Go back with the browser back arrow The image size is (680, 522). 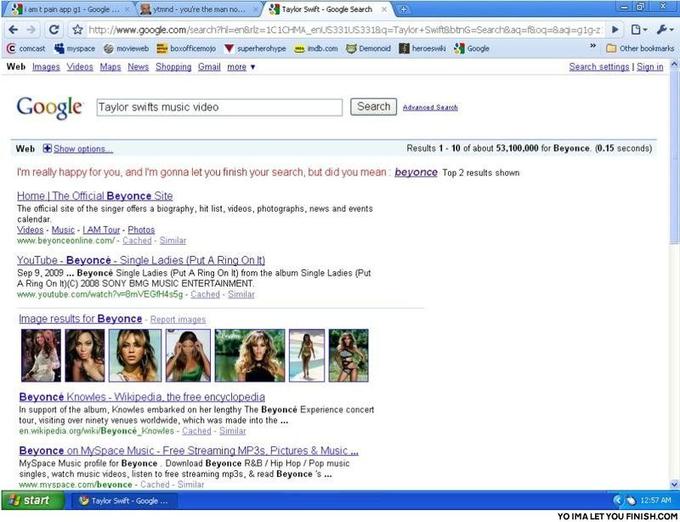click(13, 30)
